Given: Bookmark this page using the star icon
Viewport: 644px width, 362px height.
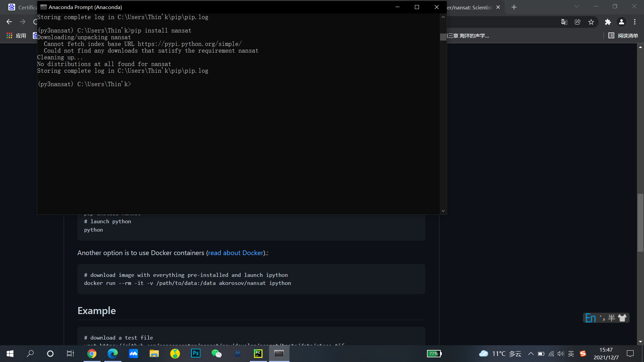Looking at the screenshot, I should (x=591, y=22).
